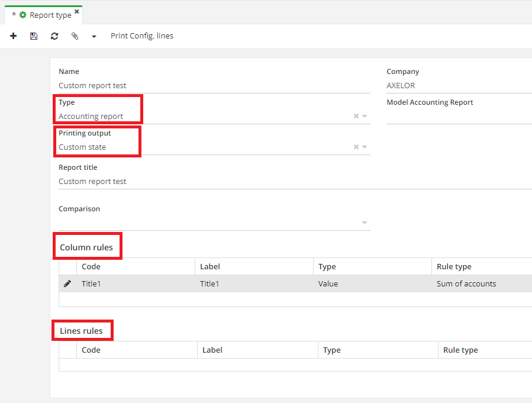Expand the toolbar more-actions caret dropdown
Screen dimensions: 532x403
tap(94, 37)
